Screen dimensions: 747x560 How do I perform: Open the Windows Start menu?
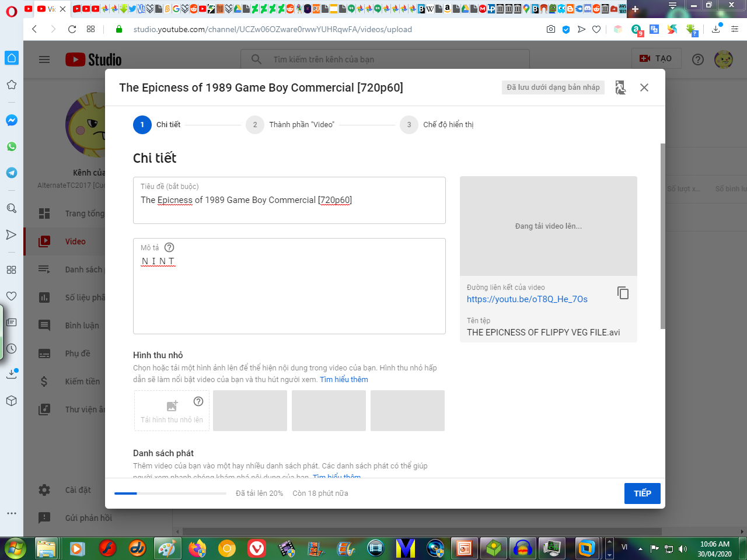point(16,548)
